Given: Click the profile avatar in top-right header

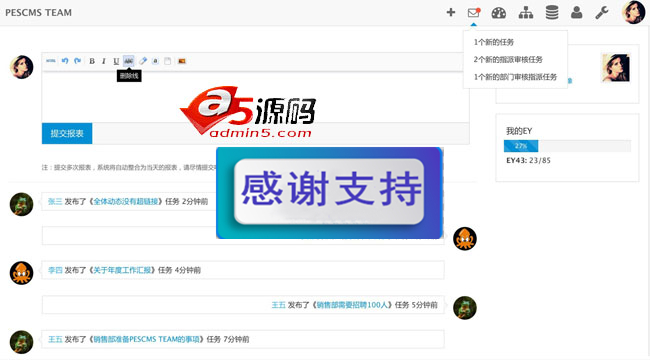Looking at the screenshot, I should coord(633,12).
